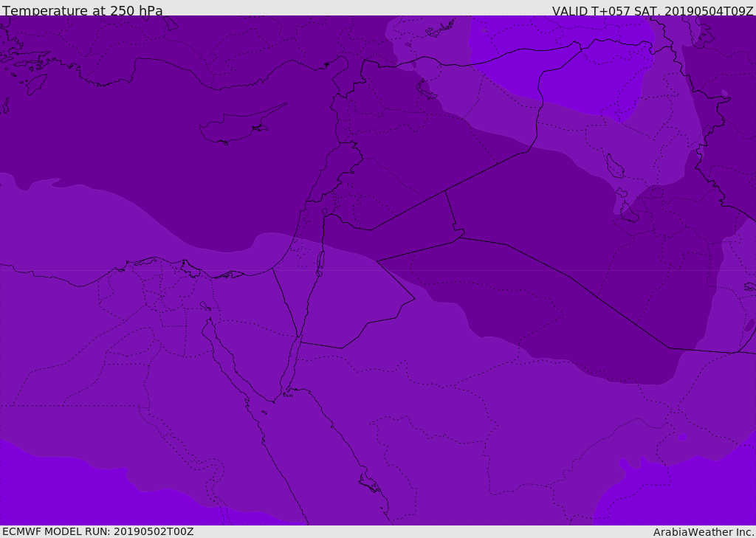Click the 'ArabiaWeather Inc.' credit text
The image size is (756, 538).
point(704,532)
